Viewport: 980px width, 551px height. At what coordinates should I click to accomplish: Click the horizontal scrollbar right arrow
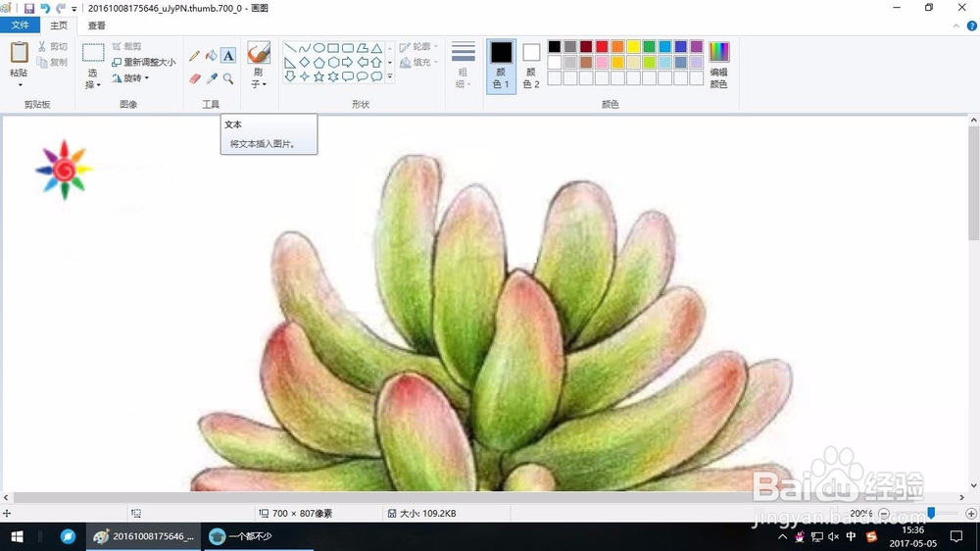962,498
